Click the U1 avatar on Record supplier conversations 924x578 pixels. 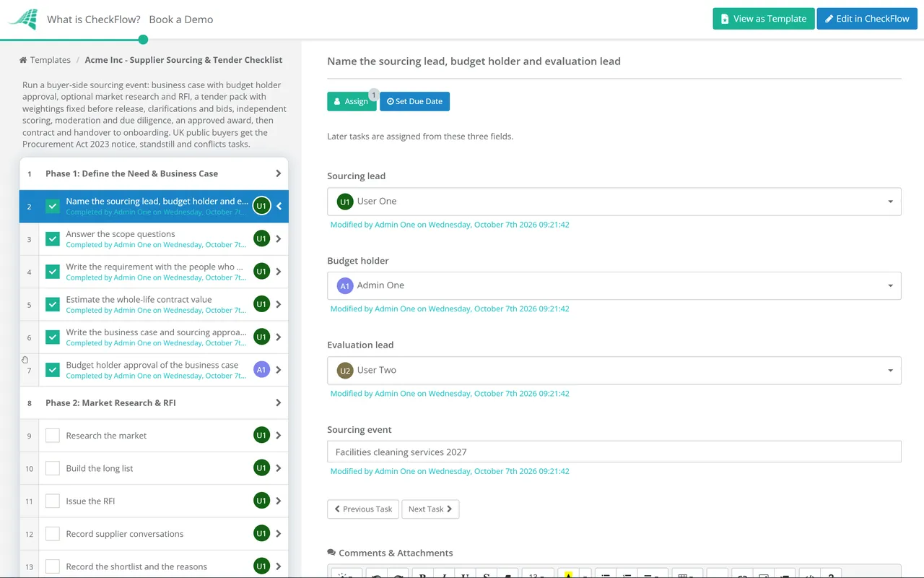(x=261, y=534)
